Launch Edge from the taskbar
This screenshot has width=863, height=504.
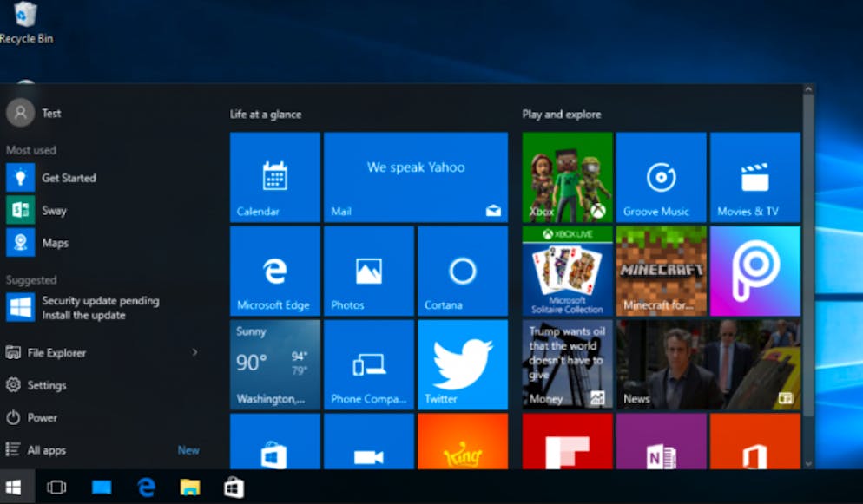[146, 487]
